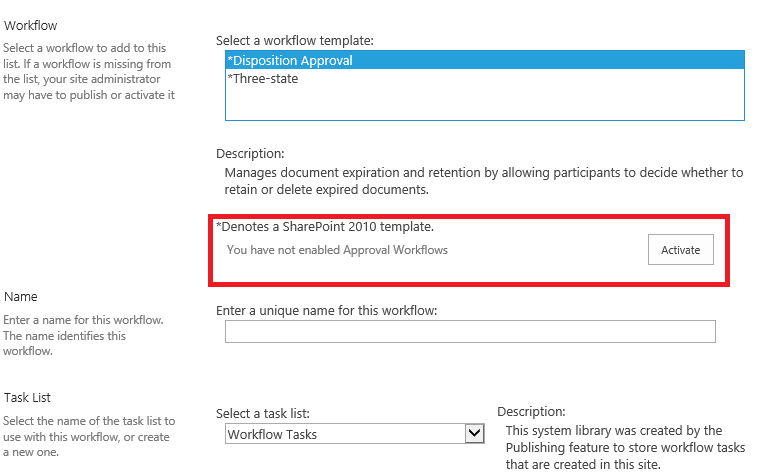Choose the Three-state workflow template
773x474 pixels.
coord(485,79)
